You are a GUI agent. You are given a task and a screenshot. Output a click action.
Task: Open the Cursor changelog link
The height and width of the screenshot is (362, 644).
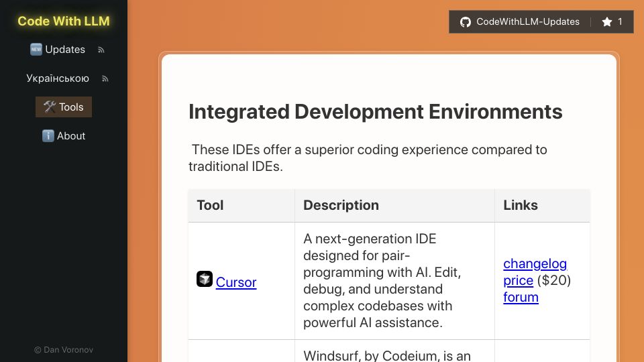click(535, 263)
